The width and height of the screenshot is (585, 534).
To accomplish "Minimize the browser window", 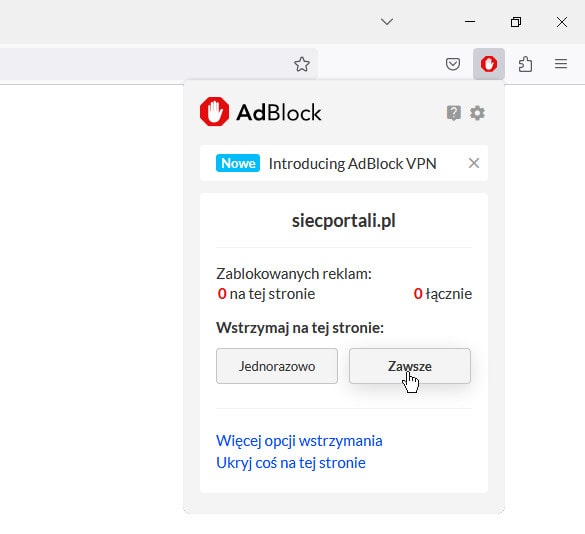I will tap(470, 22).
